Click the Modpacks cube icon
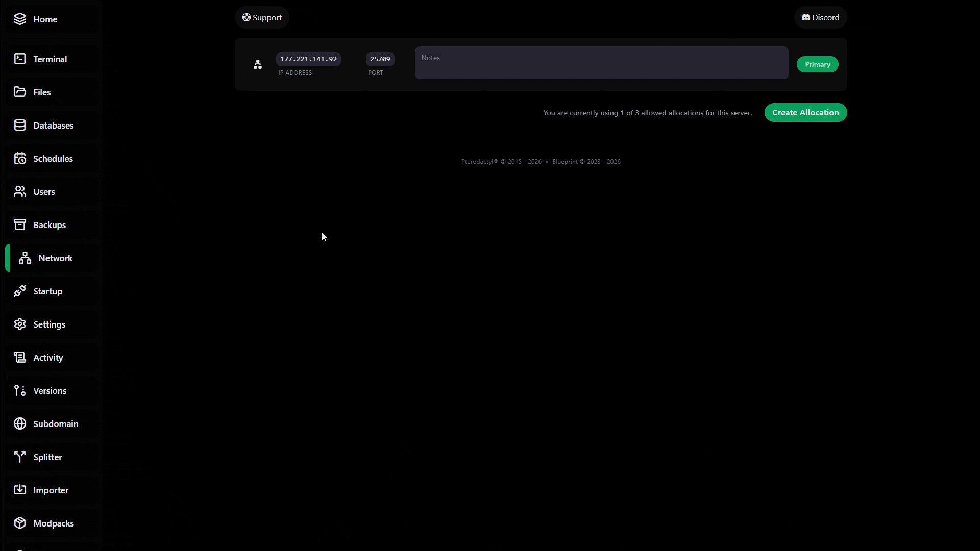 [x=20, y=523]
